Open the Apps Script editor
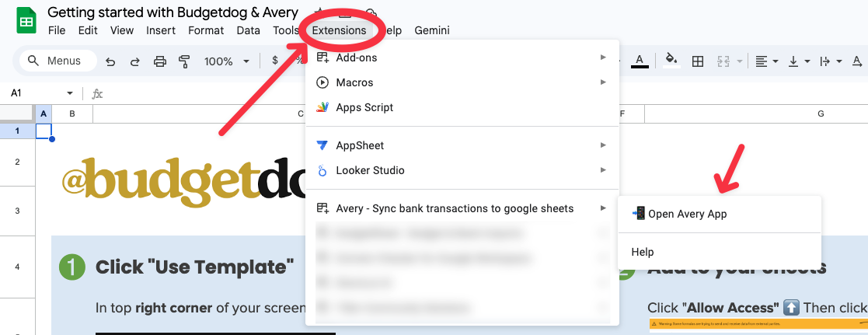The height and width of the screenshot is (335, 868). (364, 107)
